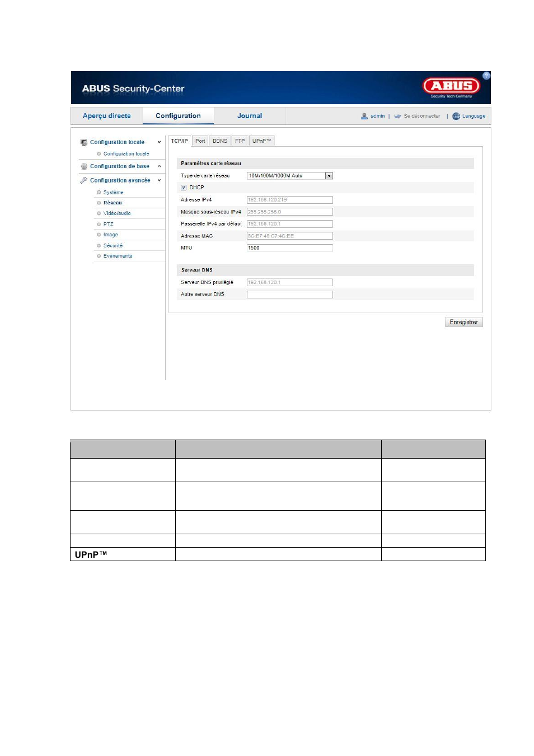534x756 pixels.
Task: Click the Adresse MAC field
Action: click(x=290, y=236)
